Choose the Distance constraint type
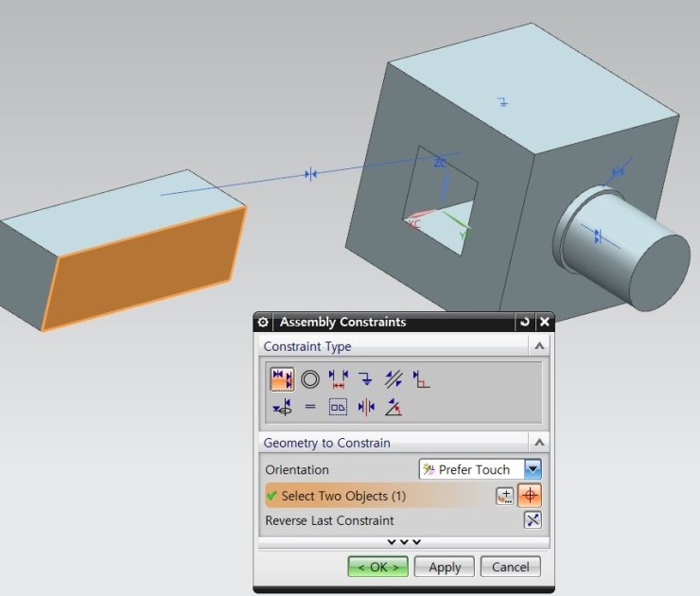This screenshot has width=700, height=596. pos(338,379)
